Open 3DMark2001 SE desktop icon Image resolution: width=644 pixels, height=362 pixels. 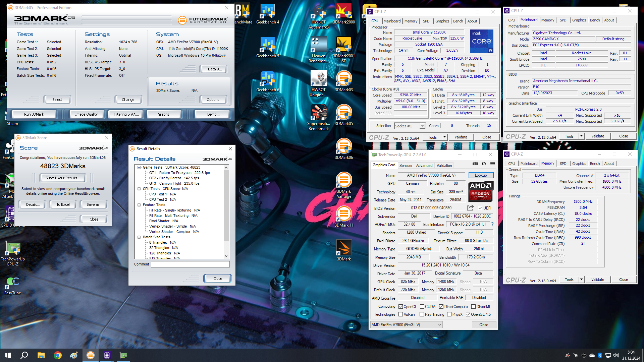[x=344, y=50]
